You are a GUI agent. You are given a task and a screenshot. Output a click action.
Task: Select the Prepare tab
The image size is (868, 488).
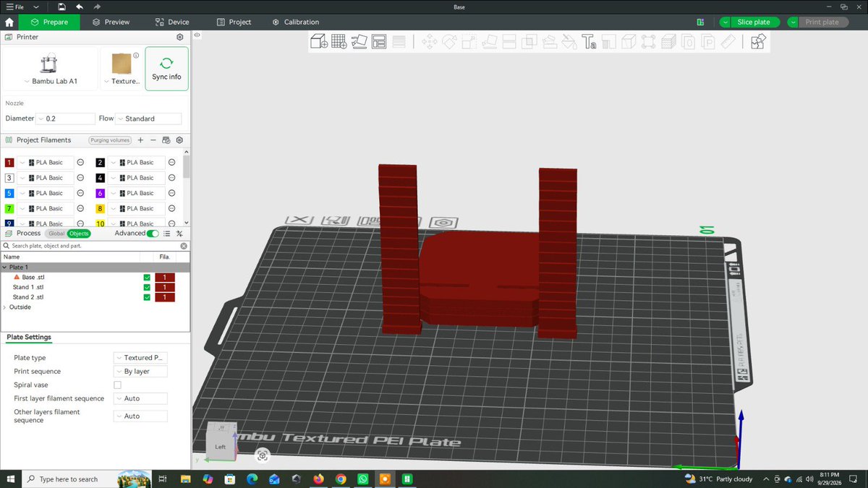[49, 22]
